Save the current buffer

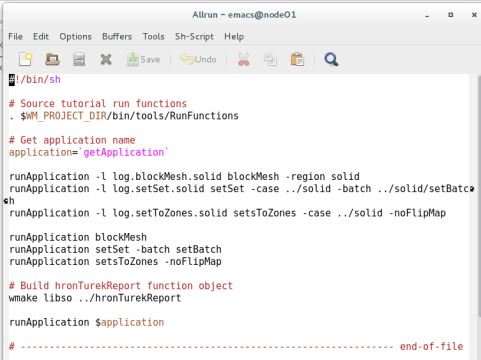tap(143, 60)
